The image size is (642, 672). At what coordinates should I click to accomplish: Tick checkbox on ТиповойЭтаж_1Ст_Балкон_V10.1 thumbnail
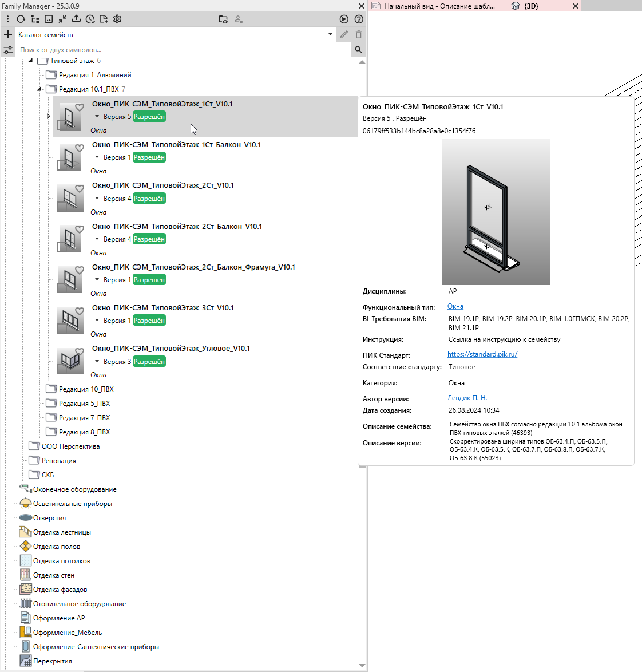click(61, 166)
